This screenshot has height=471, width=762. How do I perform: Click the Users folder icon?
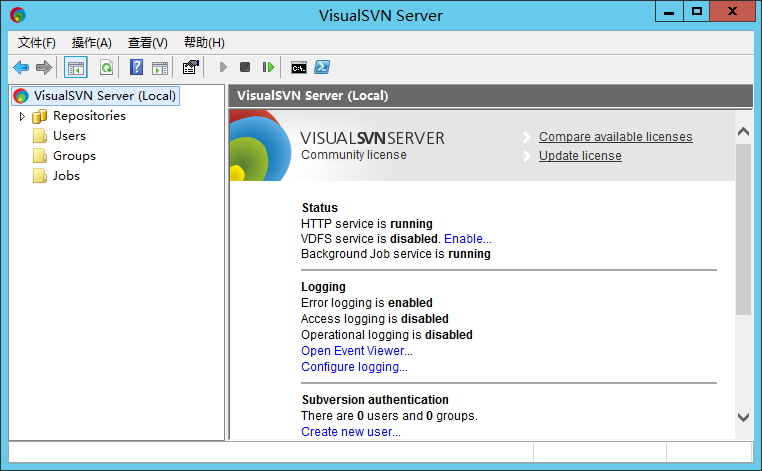[x=40, y=136]
